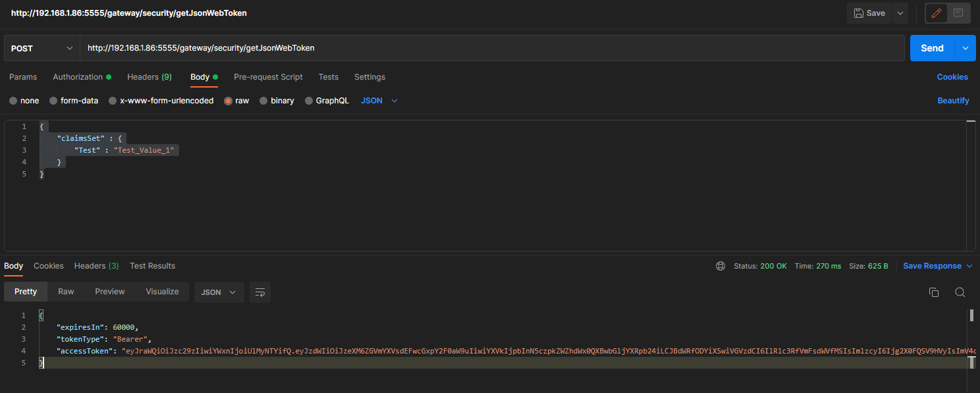Open the comments icon panel

(958, 13)
